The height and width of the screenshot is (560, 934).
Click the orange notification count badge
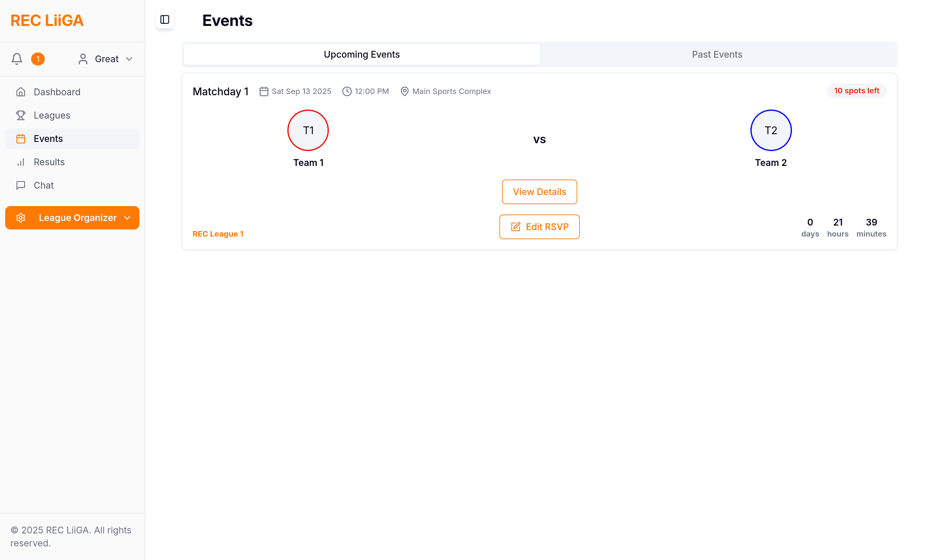coord(38,59)
